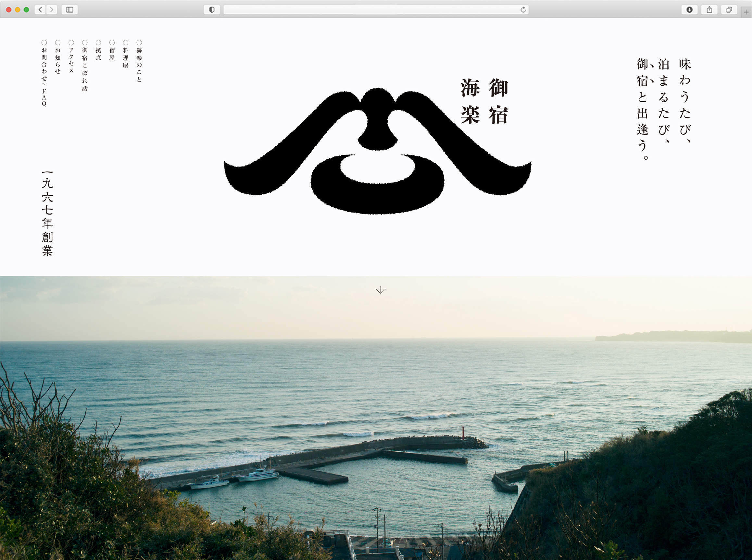Open お問合わせ／FAQ link
752x560 pixels.
pos(44,77)
